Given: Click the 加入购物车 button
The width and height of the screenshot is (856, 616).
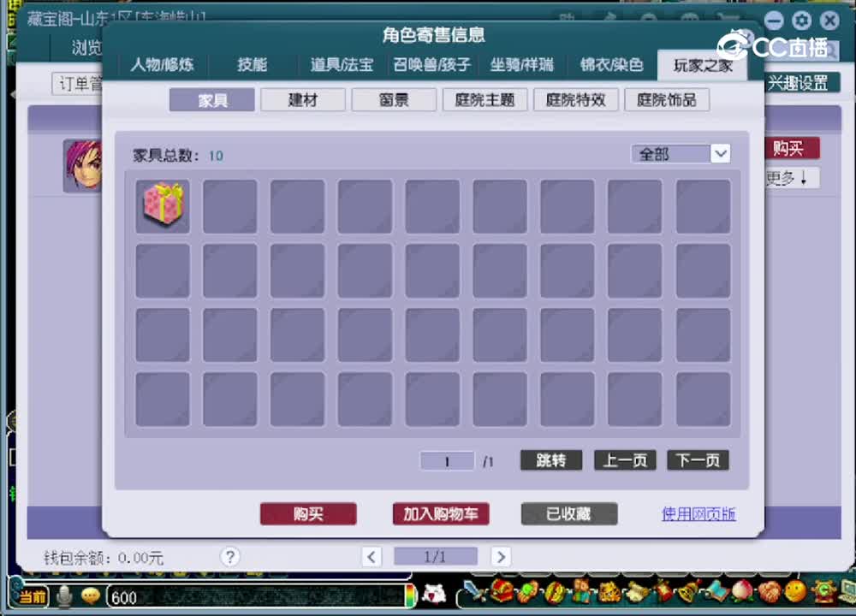Looking at the screenshot, I should [440, 514].
